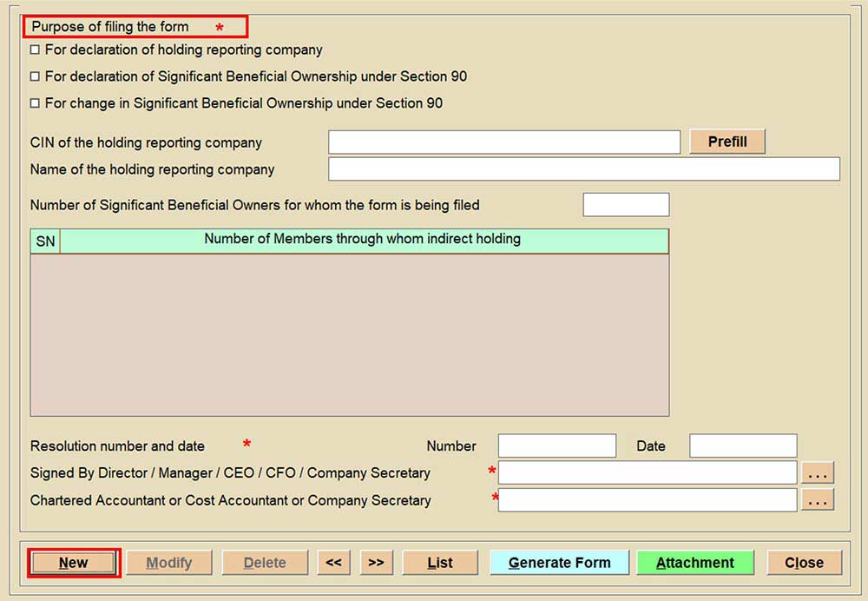The width and height of the screenshot is (868, 601).
Task: Click the SN column header in table
Action: 45,241
